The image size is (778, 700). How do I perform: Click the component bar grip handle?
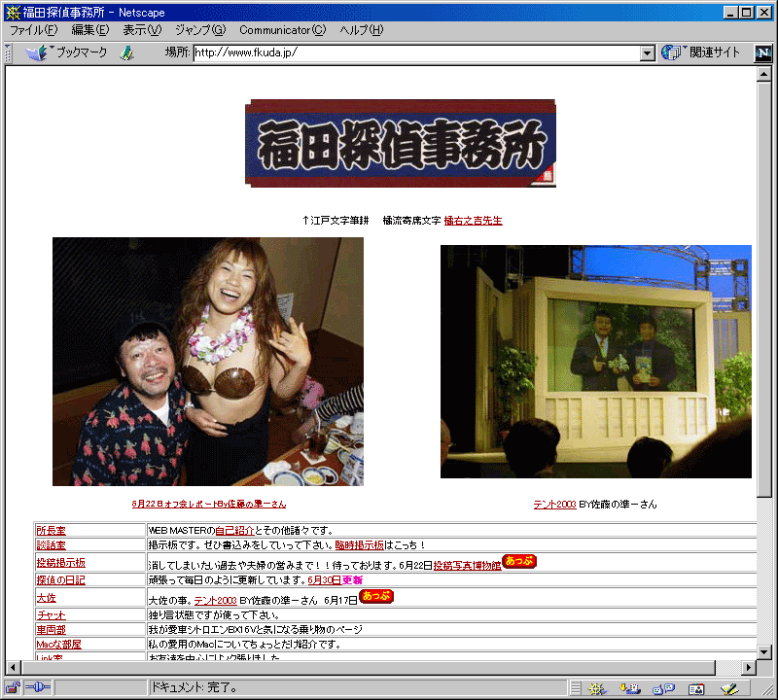[x=575, y=688]
